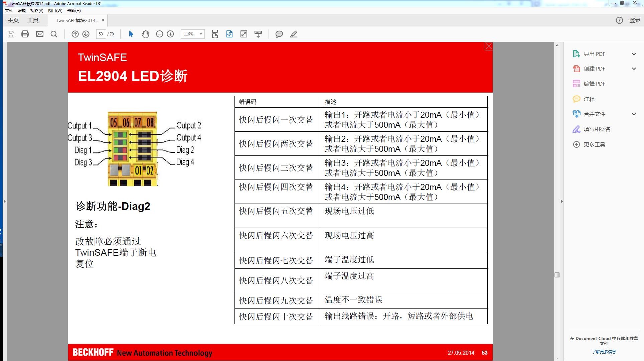
Task: Open the 帮助(H) menu
Action: click(74, 11)
